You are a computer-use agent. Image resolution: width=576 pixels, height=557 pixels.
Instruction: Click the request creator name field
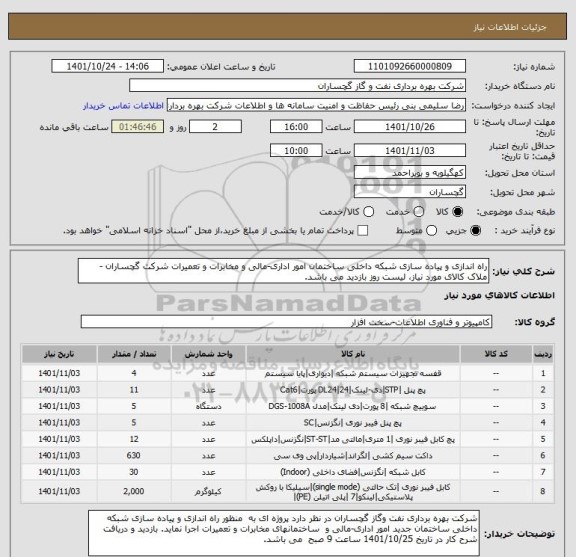(316, 106)
